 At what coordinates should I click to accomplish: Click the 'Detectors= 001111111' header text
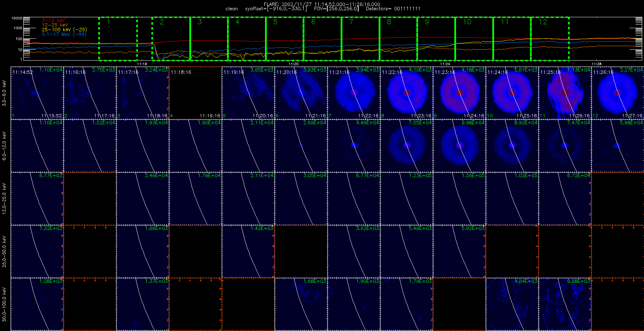pyautogui.click(x=393, y=9)
